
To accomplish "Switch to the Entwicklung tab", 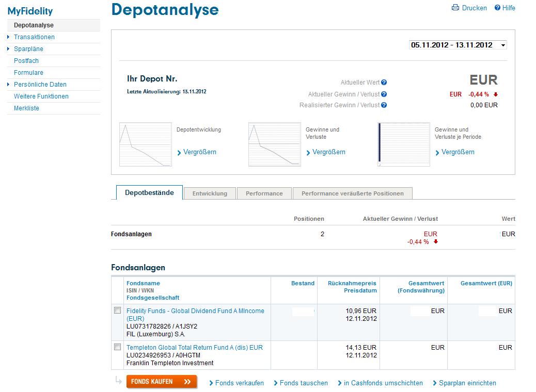I will pos(210,193).
